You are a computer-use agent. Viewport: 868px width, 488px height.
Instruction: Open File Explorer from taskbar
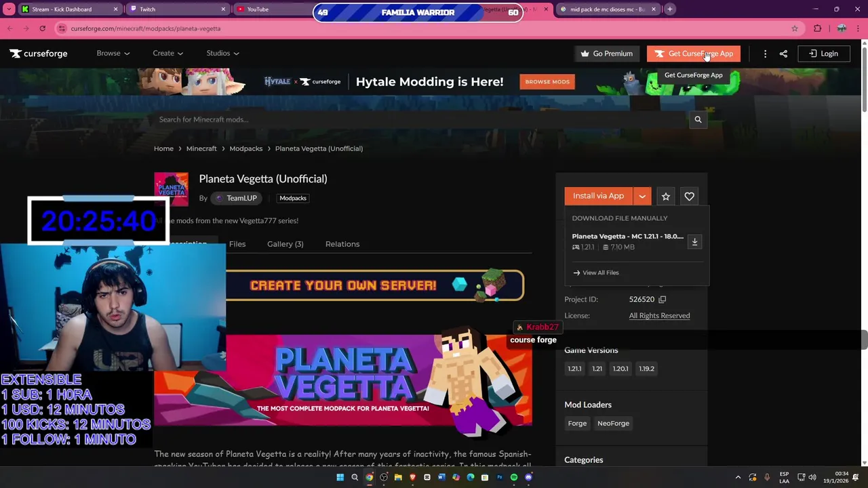(x=398, y=477)
